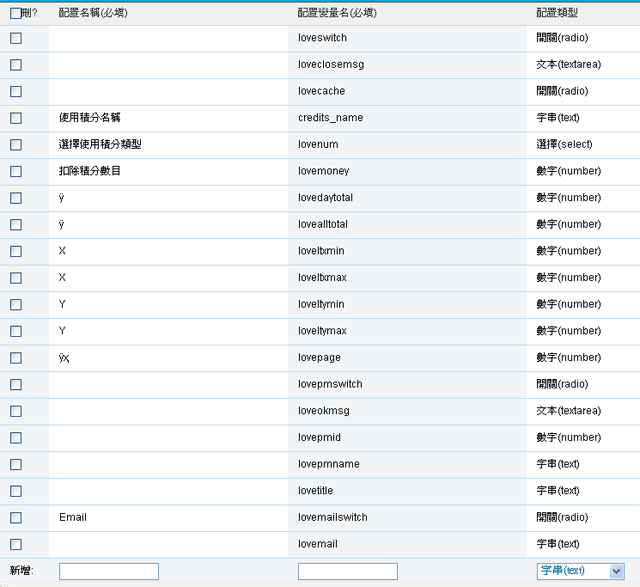Viewport: 640px width, 587px height.
Task: Check the box for lovenum row
Action: click(x=16, y=145)
